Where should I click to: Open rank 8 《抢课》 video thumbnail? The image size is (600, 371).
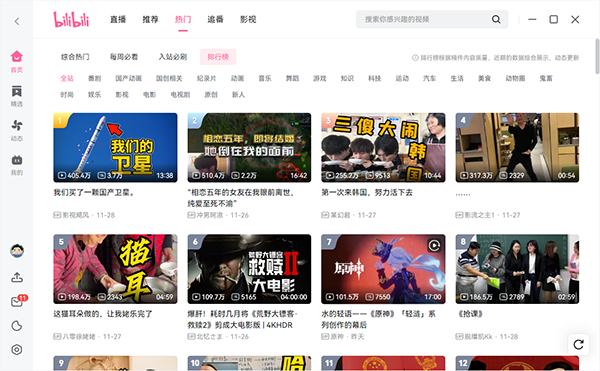[517, 269]
